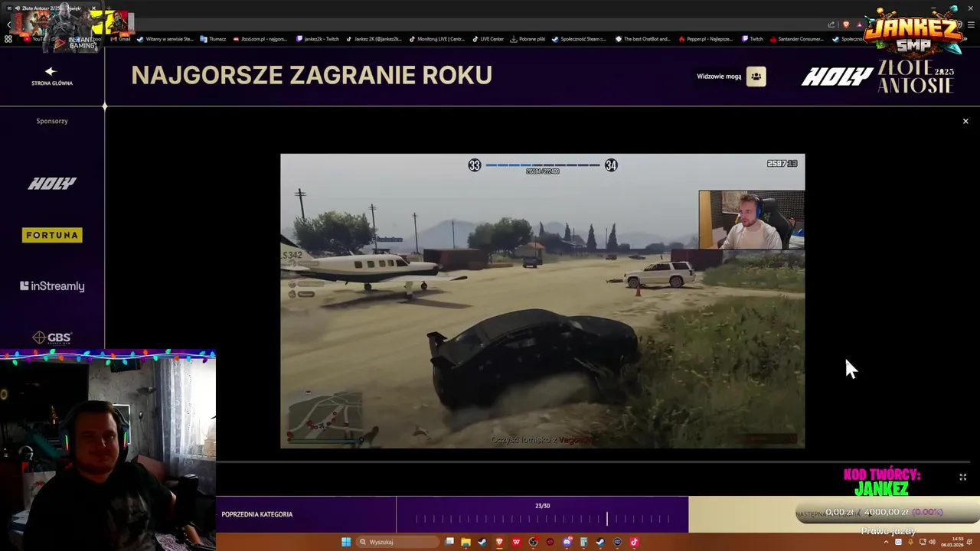The image size is (980, 551).
Task: Click the share page icon in address bar
Action: coord(831,24)
